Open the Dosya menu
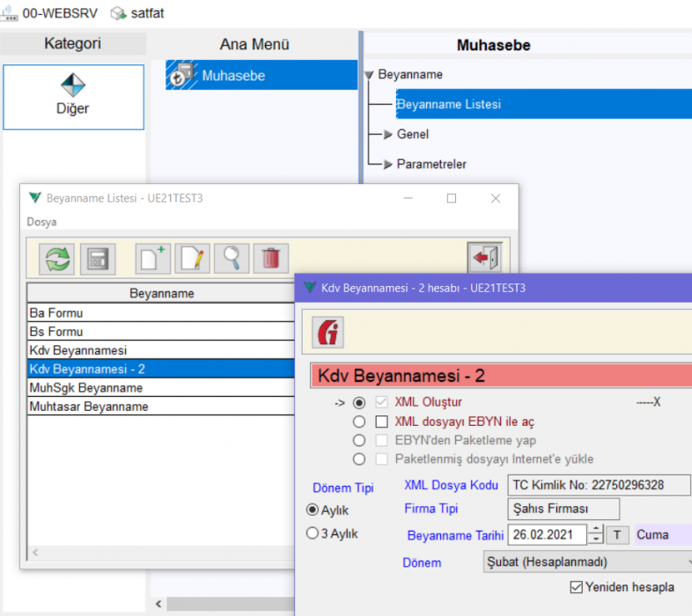 41,222
